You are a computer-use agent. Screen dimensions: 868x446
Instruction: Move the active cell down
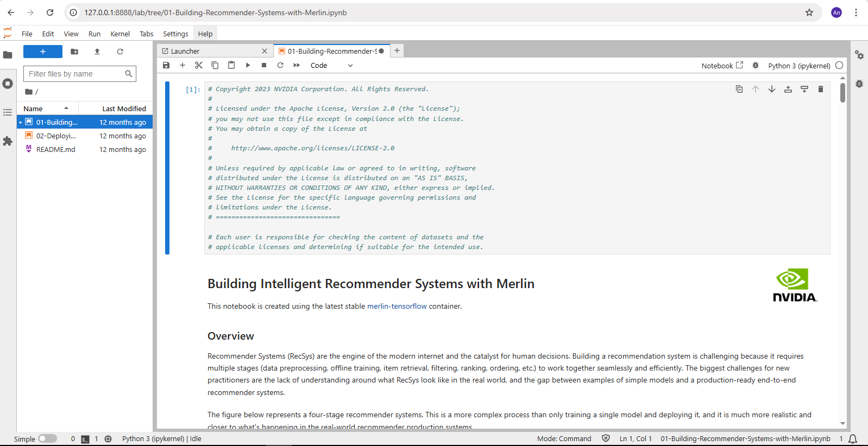pyautogui.click(x=772, y=89)
